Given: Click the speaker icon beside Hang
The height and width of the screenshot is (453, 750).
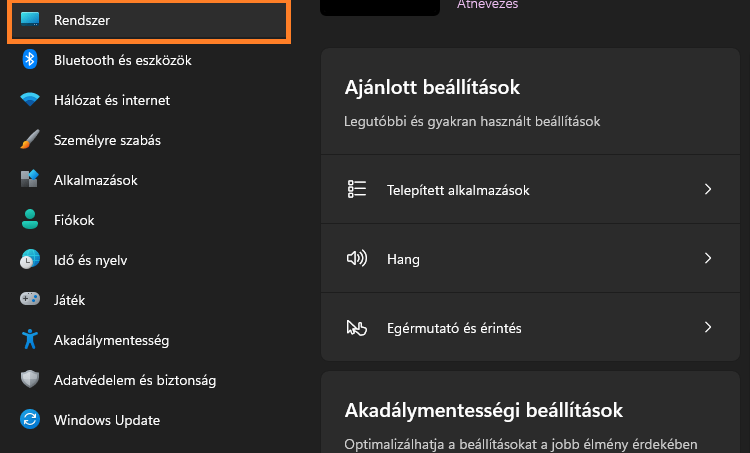Looking at the screenshot, I should (357, 258).
